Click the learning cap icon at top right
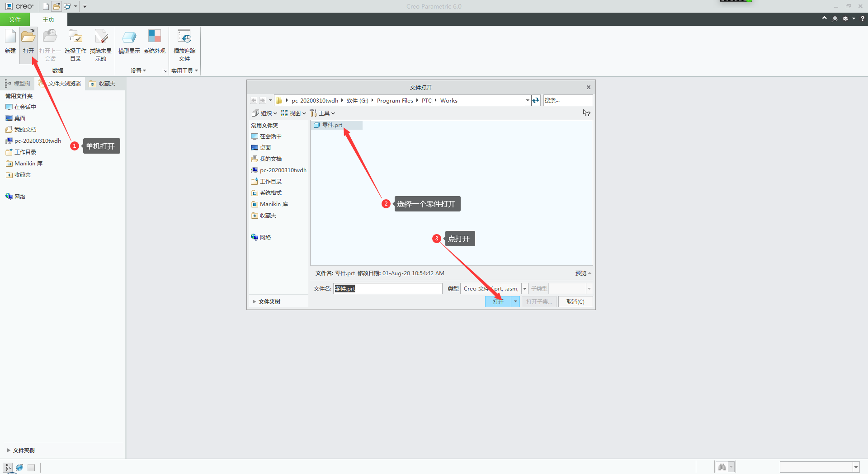 pyautogui.click(x=845, y=19)
